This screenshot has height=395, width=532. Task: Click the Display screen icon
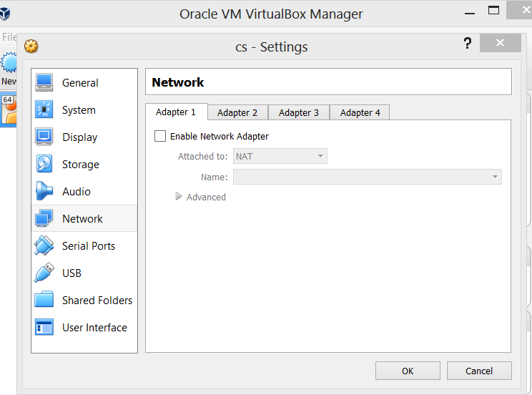click(44, 137)
